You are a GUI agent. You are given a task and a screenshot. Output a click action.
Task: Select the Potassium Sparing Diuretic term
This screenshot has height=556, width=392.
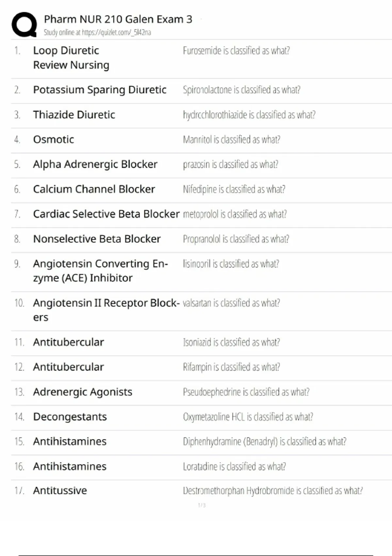pos(100,90)
